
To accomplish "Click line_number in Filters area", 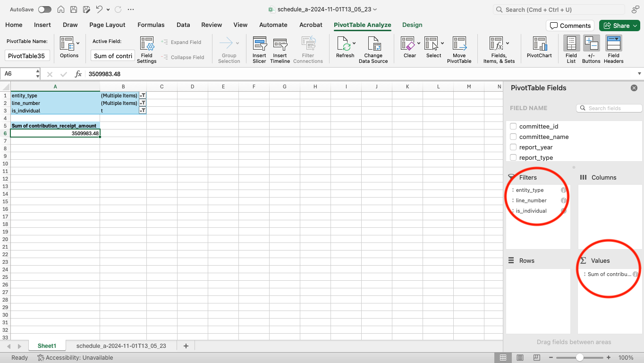I will (531, 200).
